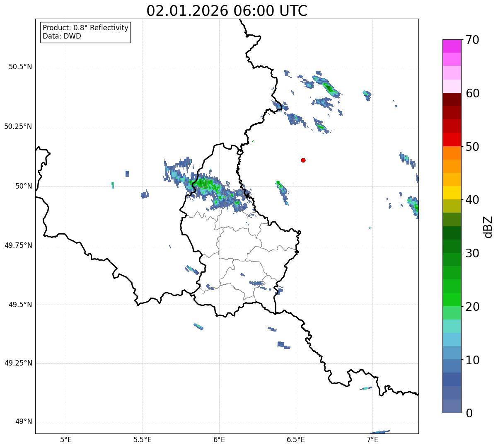The height and width of the screenshot is (448, 498).
Task: Select the Product: 0.8° Reflectivity label
Action: [86, 28]
